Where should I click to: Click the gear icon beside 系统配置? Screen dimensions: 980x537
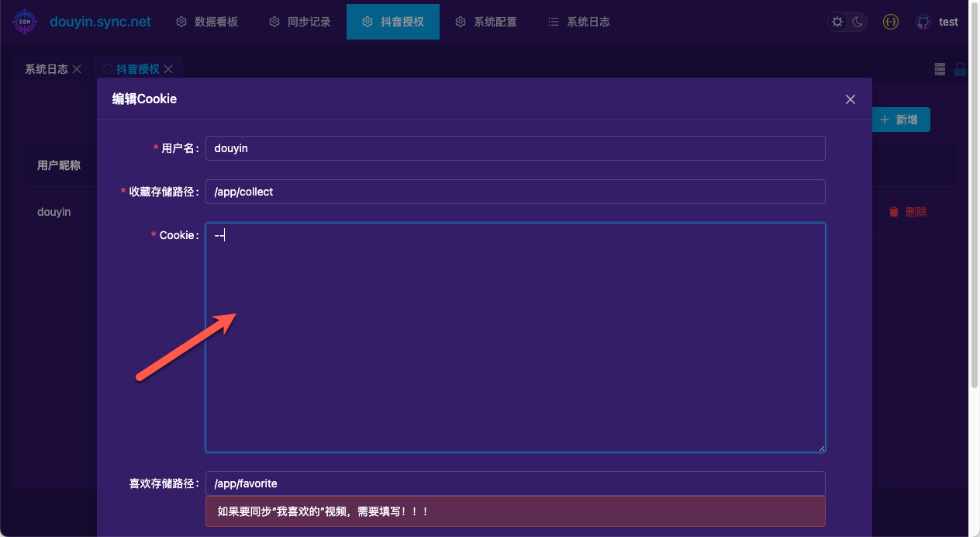pos(461,22)
